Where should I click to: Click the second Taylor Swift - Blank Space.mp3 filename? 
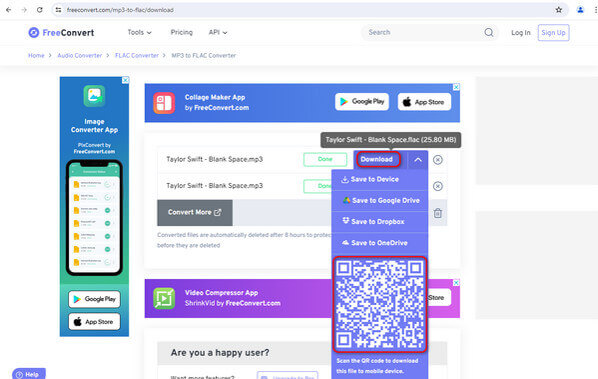pyautogui.click(x=214, y=186)
